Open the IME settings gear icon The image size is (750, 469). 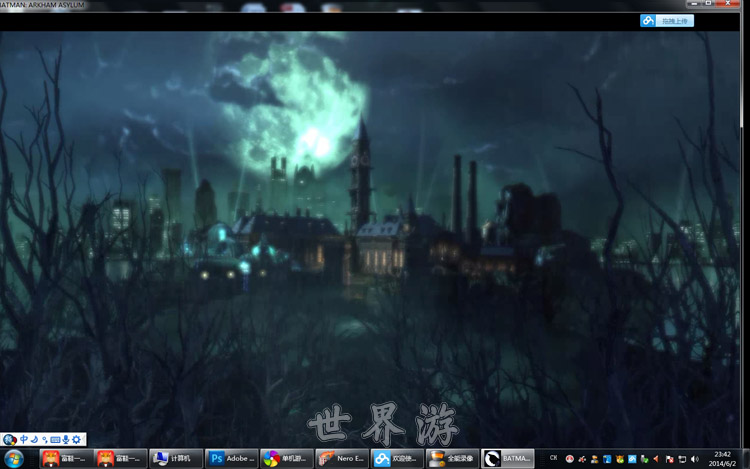pos(76,439)
